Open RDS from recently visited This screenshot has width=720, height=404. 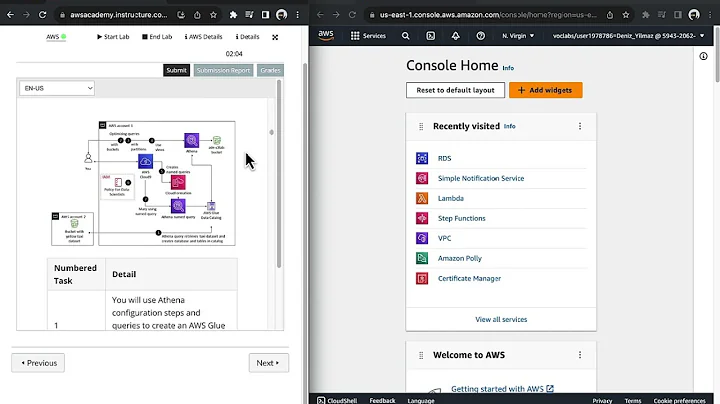click(444, 158)
